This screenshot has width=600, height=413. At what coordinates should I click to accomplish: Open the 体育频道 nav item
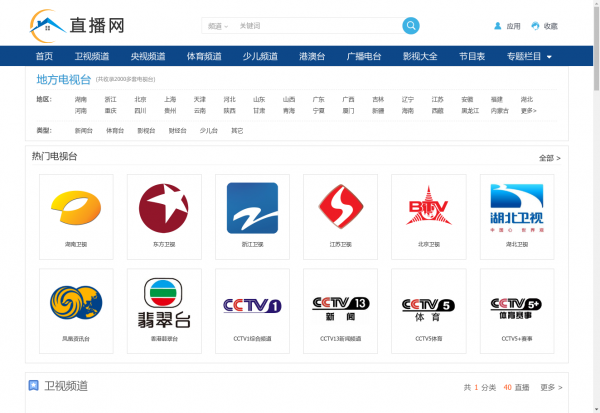point(204,56)
